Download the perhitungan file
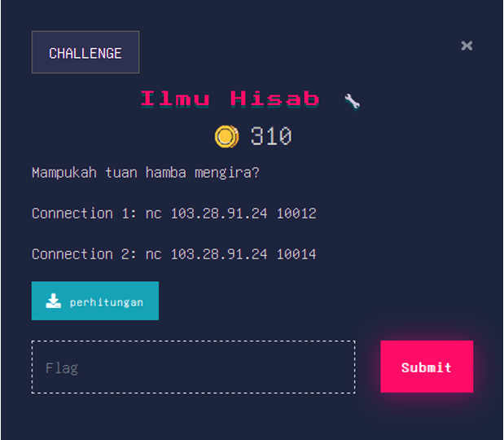This screenshot has height=440, width=504. coord(95,301)
